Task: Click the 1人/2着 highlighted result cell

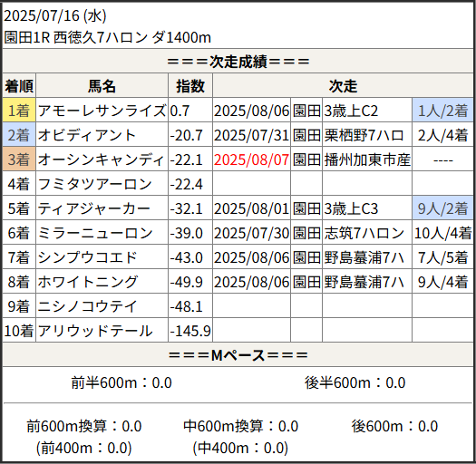Action: 442,111
